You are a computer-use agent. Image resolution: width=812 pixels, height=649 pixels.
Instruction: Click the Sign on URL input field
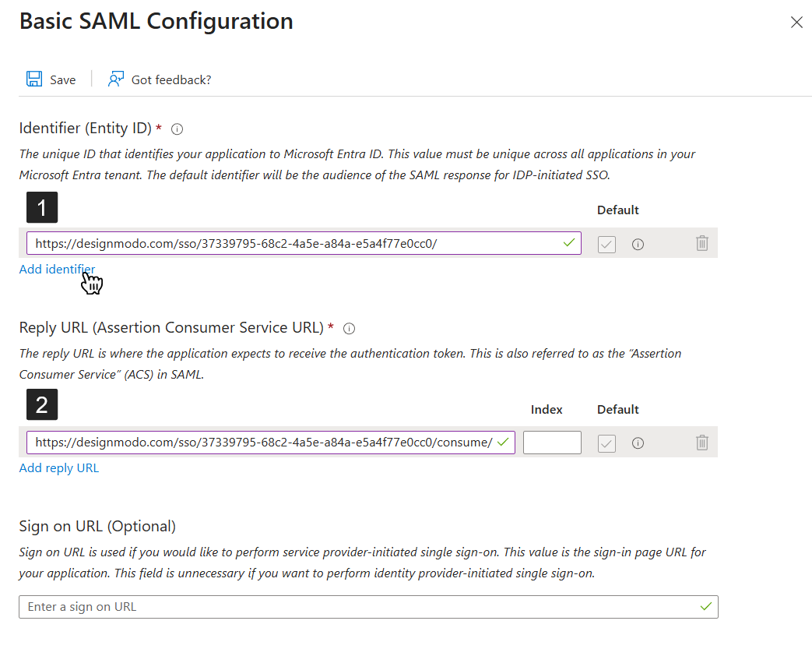tap(358, 607)
